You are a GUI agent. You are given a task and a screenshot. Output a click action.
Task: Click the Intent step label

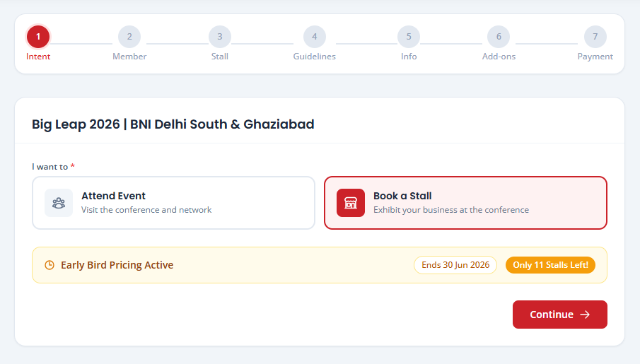38,57
